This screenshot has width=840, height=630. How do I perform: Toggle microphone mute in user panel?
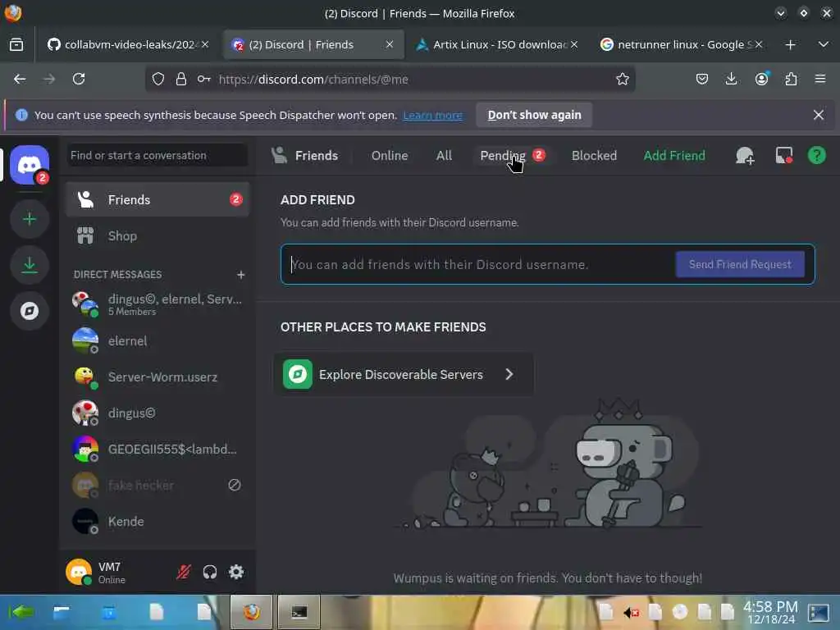click(x=183, y=572)
